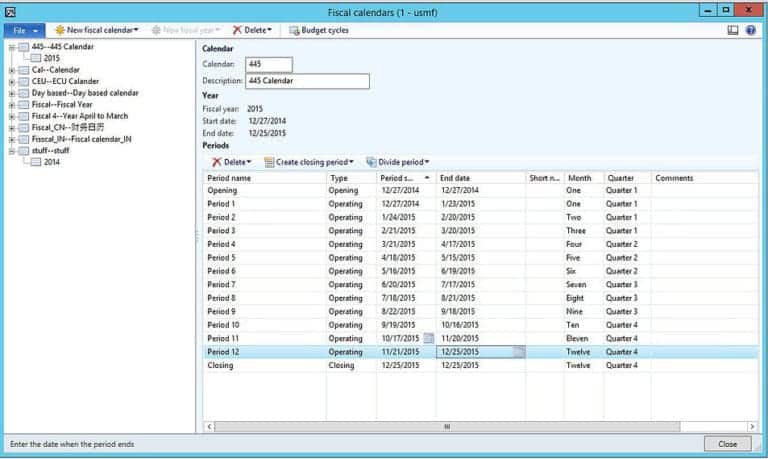Image resolution: width=768 pixels, height=459 pixels.
Task: Open Divide period dropdown
Action: coord(398,162)
